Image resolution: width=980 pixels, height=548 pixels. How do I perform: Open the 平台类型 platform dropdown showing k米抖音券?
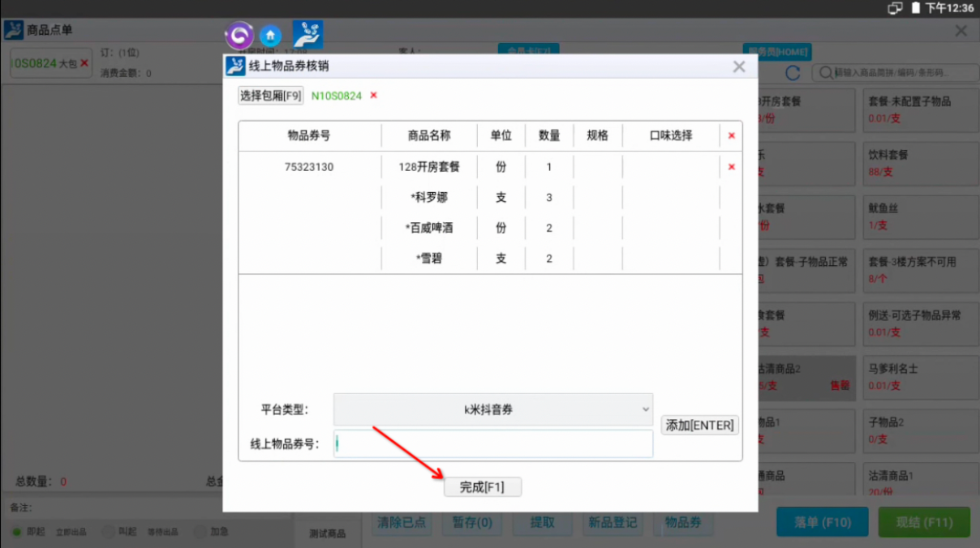tap(493, 409)
